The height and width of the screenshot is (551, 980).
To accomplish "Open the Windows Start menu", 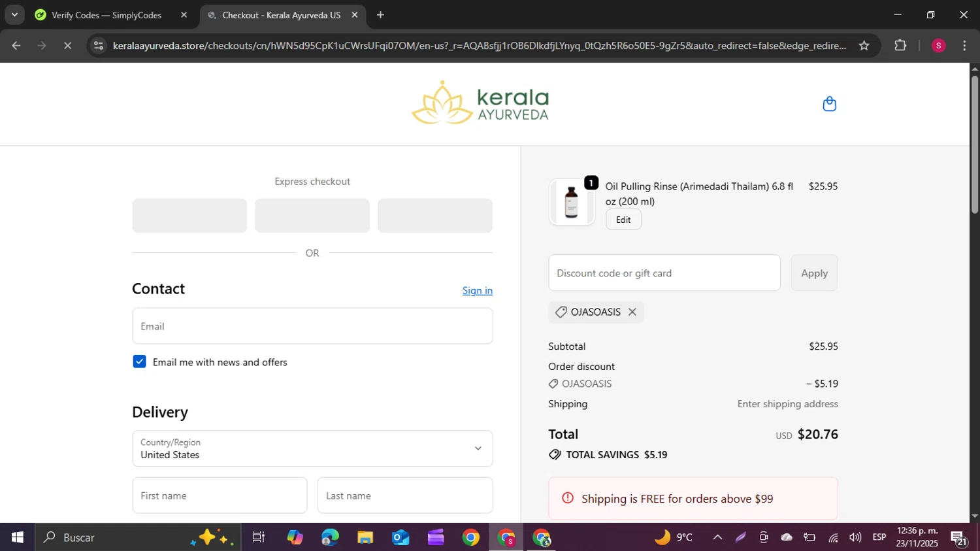I will tap(18, 537).
